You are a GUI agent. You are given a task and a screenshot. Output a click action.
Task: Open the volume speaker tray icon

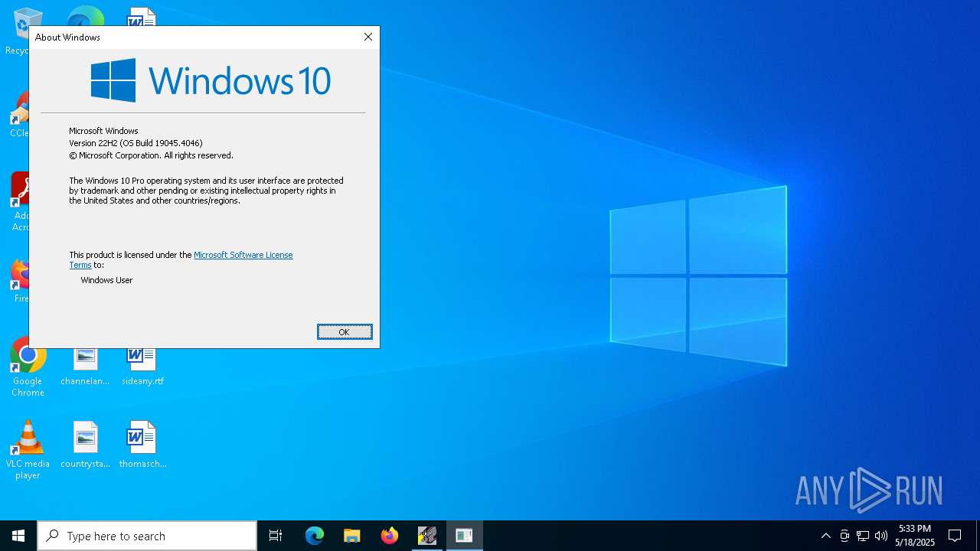pyautogui.click(x=881, y=536)
